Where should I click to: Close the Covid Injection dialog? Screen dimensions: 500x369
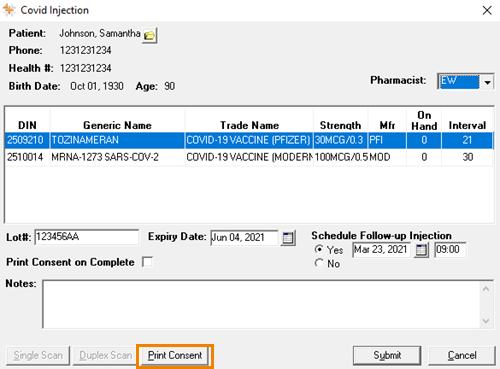(487, 10)
